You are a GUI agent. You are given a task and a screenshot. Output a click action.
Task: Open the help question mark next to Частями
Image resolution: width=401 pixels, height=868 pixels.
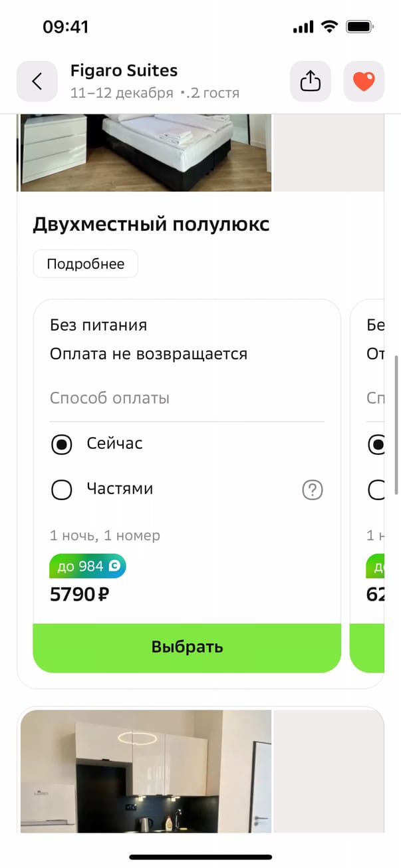click(312, 490)
